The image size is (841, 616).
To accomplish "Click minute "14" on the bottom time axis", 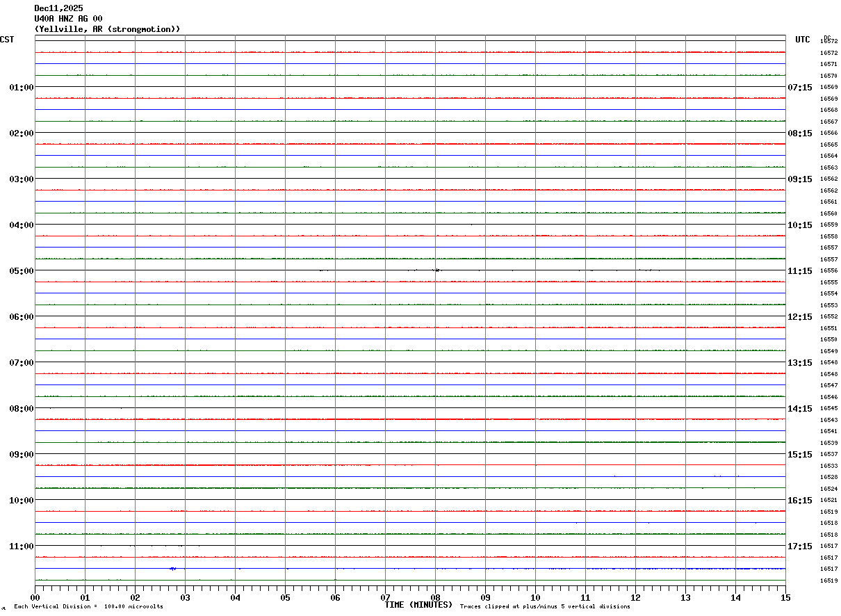I will [735, 597].
